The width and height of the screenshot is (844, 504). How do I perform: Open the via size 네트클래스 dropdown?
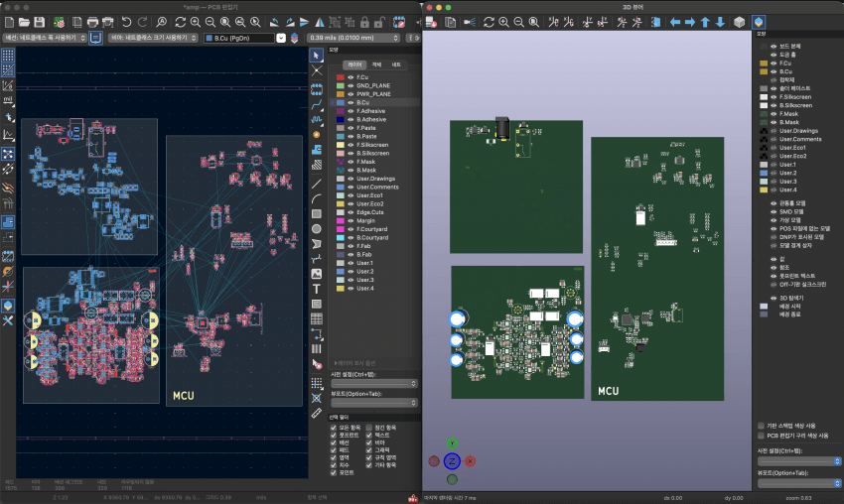pos(153,38)
